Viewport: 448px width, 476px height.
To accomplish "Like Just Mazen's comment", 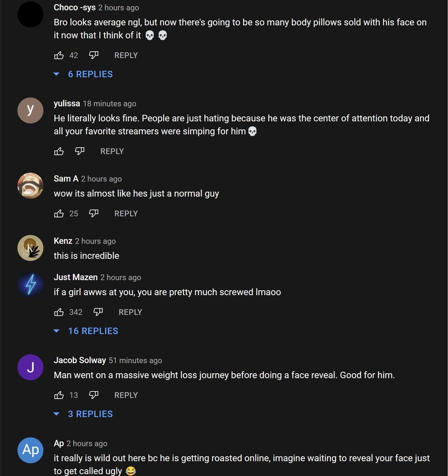I will [x=59, y=312].
